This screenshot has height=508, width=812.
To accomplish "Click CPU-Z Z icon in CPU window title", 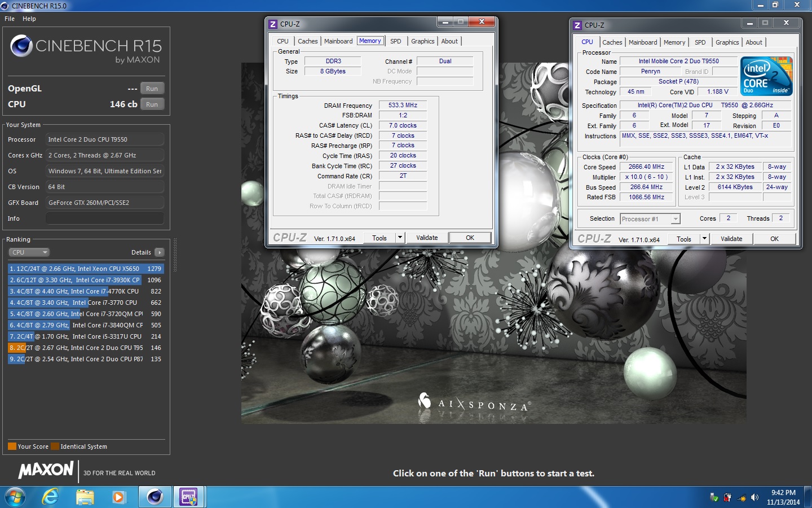I will tap(577, 25).
